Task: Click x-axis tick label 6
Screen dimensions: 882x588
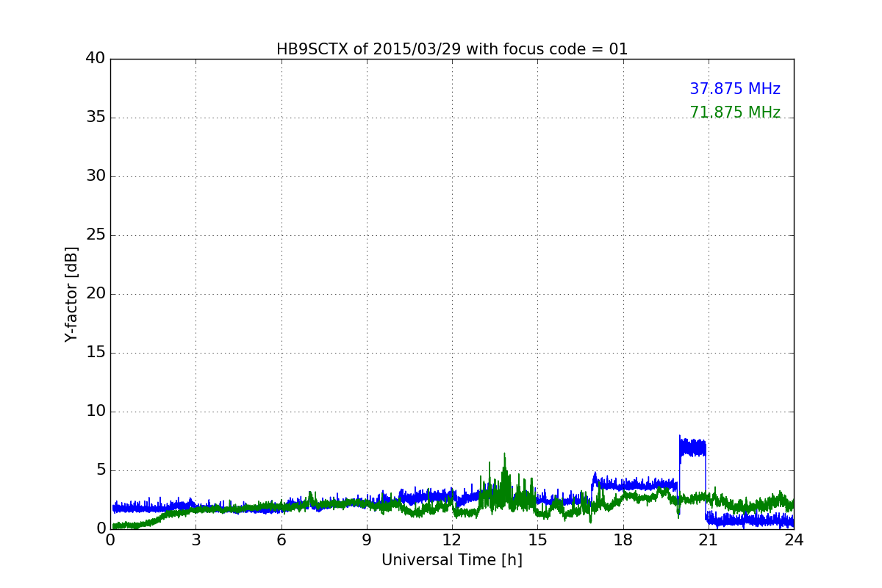Action: [282, 540]
